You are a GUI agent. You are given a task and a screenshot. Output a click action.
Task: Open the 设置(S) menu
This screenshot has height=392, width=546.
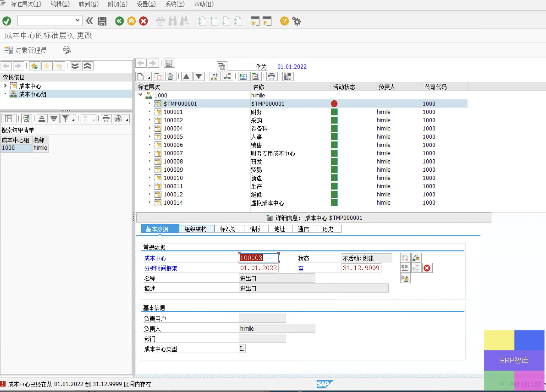(x=146, y=4)
